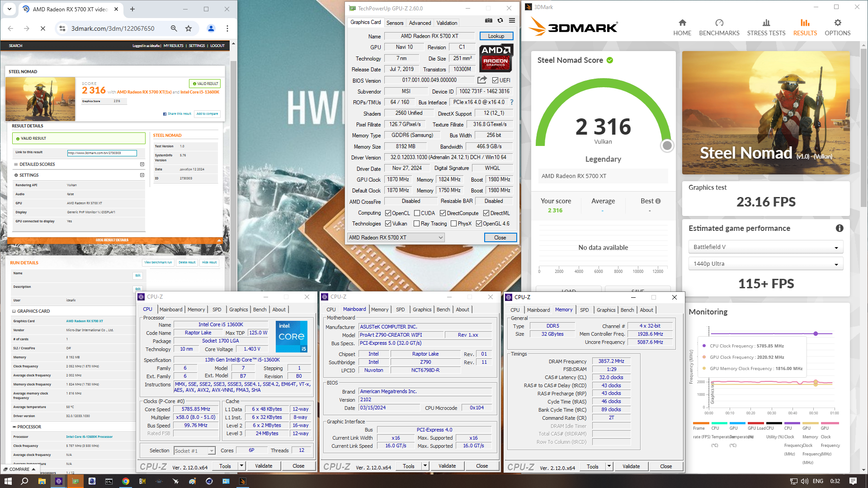868x488 pixels.
Task: Open 3DMark OPTIONS gear icon
Action: coord(837,23)
